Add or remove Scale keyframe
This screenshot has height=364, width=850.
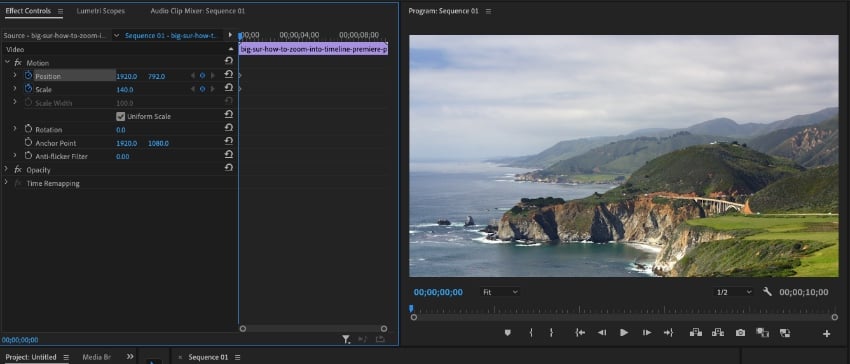pyautogui.click(x=202, y=89)
